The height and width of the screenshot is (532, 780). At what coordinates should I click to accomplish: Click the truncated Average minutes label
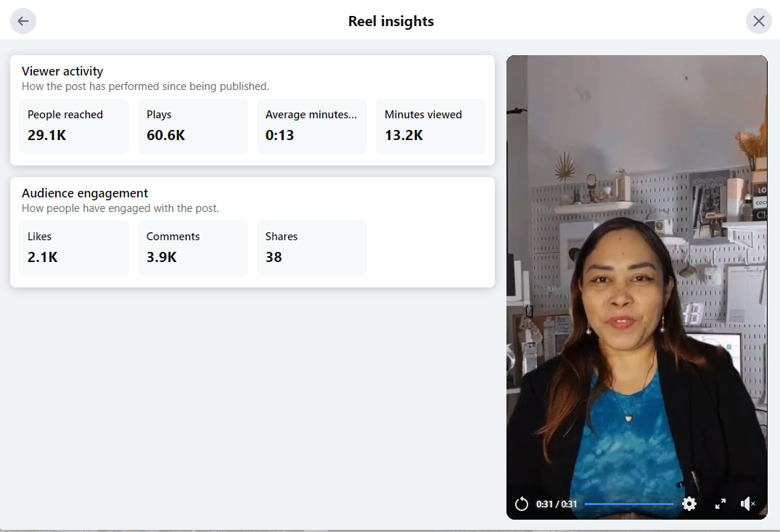click(x=311, y=115)
